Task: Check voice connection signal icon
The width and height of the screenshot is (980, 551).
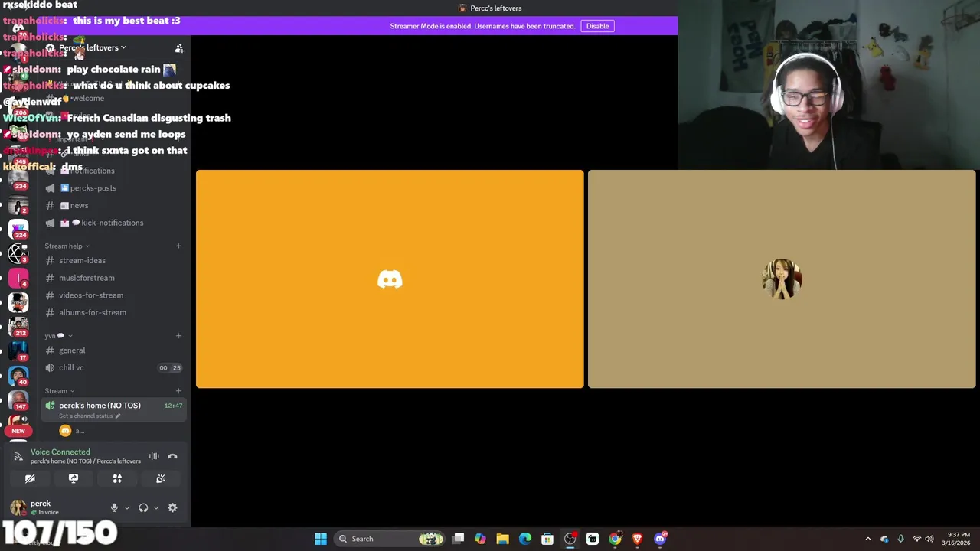Action: coord(18,456)
